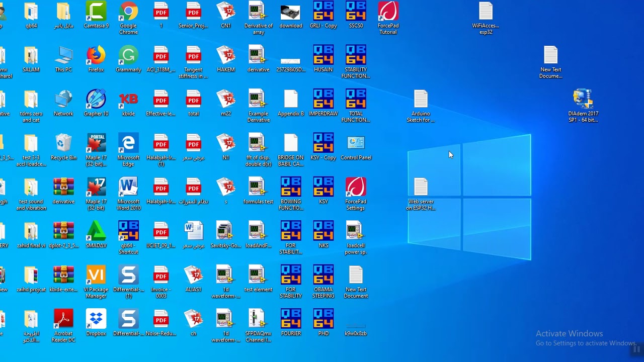Launch Acrobat Reader DC

[63, 326]
